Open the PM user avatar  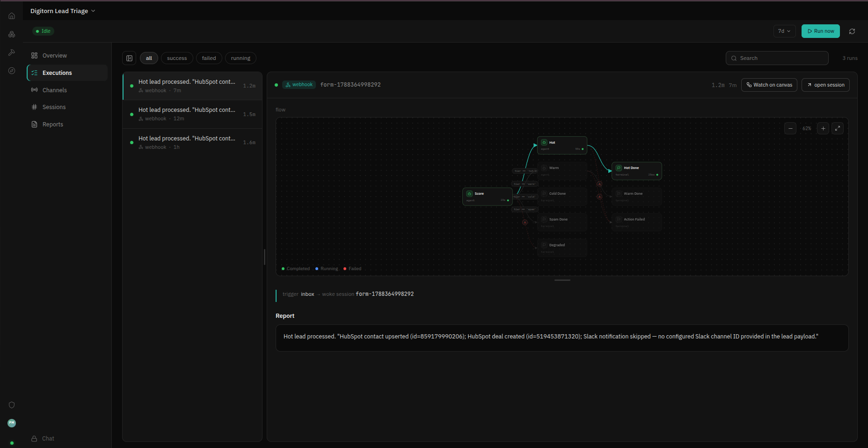click(12, 423)
